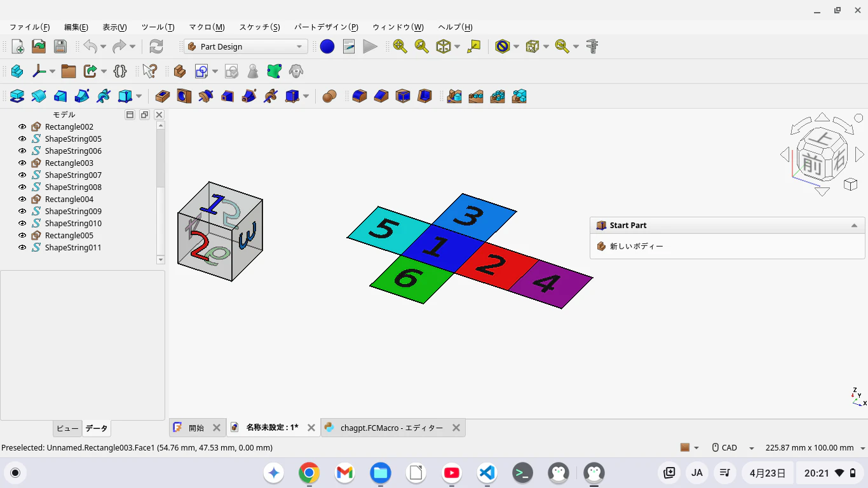Select ShapeString009 in the model tree
The width and height of the screenshot is (868, 488).
[73, 212]
